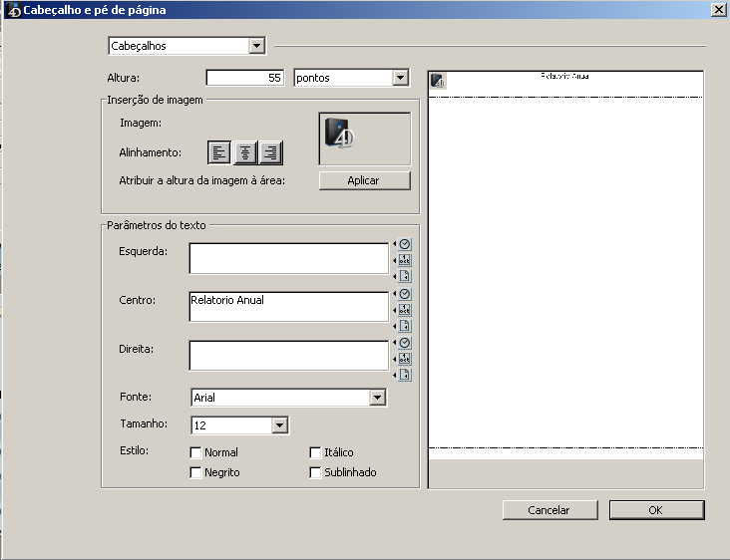Insert date into the Direita field
This screenshot has height=560, width=730.
[405, 359]
